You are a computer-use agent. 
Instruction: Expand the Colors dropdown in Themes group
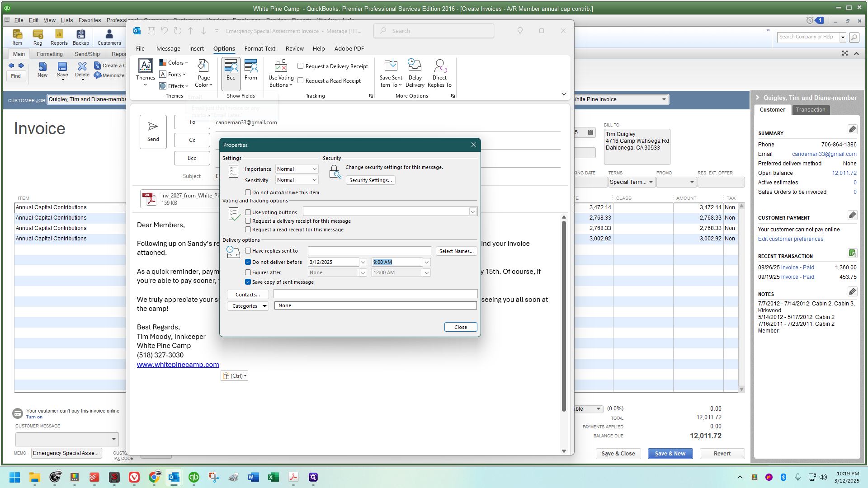tap(174, 62)
